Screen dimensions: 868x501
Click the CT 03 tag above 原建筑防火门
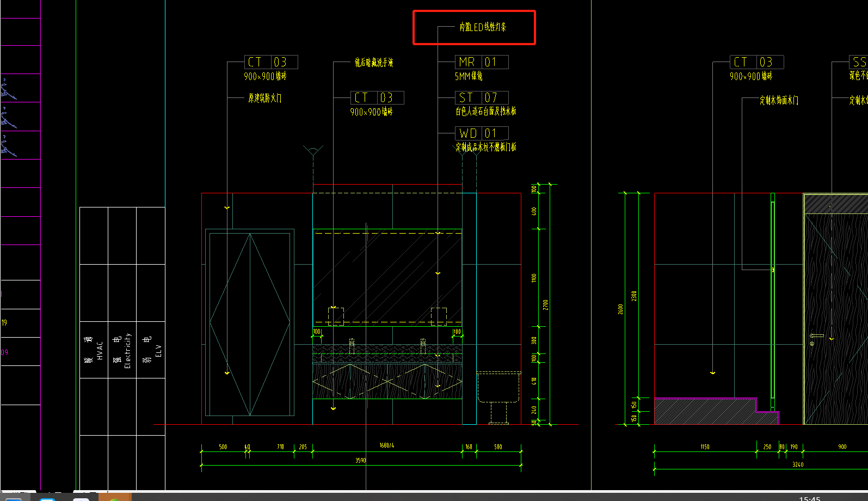click(x=271, y=62)
